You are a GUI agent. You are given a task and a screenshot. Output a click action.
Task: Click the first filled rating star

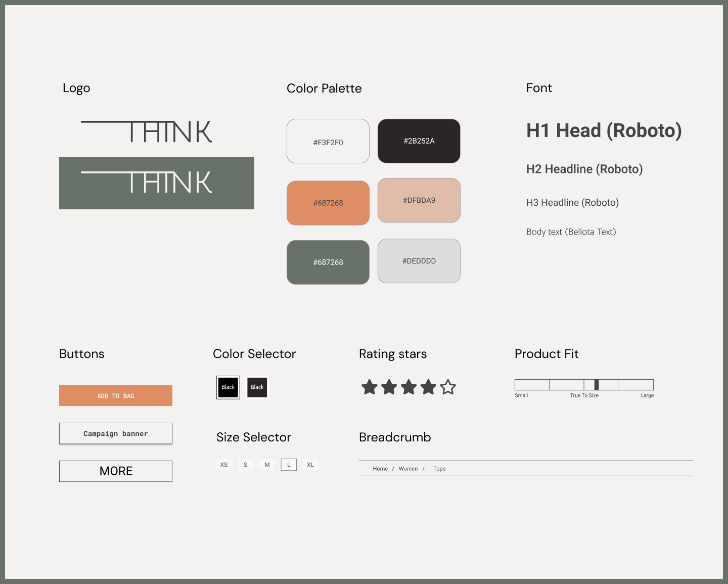point(370,387)
